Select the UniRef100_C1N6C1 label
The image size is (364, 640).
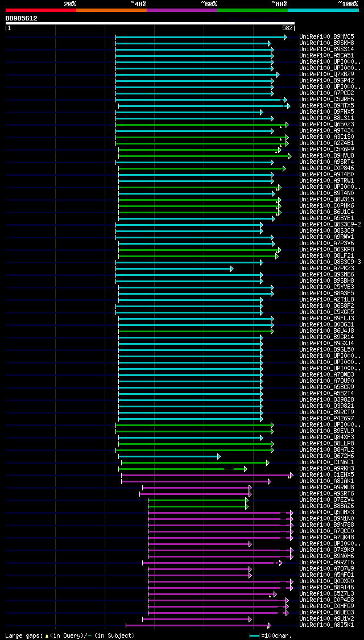click(326, 463)
